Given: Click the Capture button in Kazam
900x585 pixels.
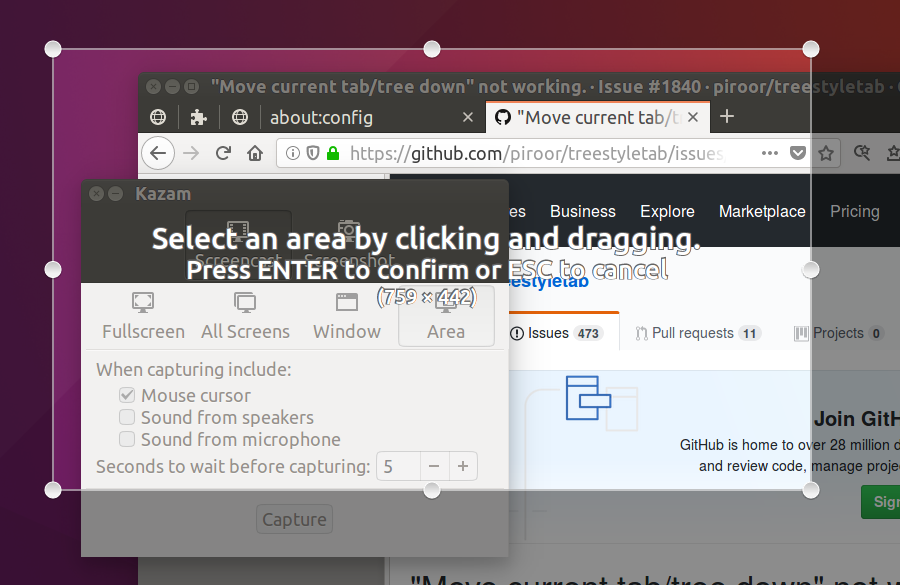Looking at the screenshot, I should (294, 519).
